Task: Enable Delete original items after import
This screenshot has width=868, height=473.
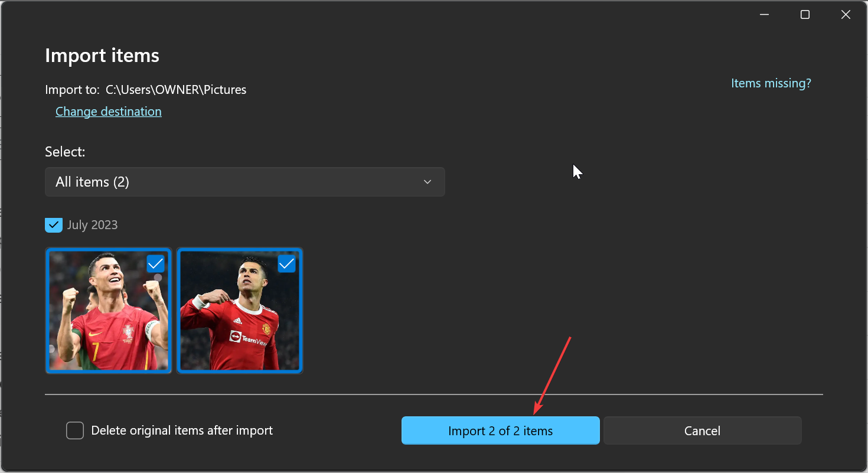Action: click(x=75, y=430)
